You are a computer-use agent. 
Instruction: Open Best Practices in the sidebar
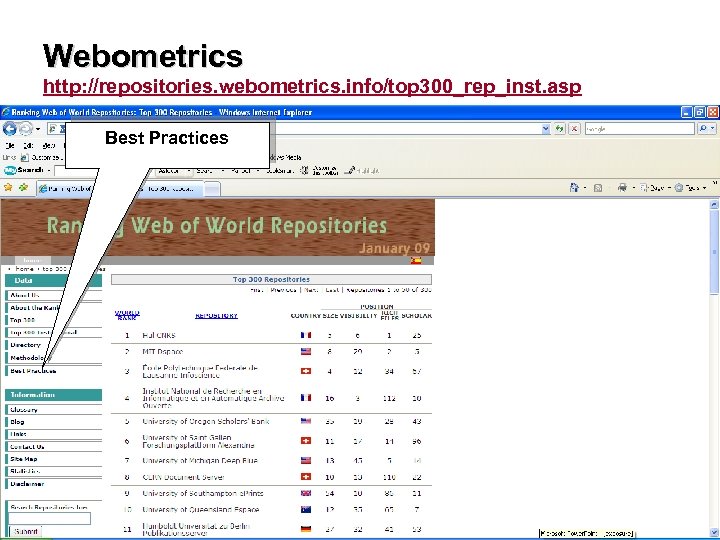coord(33,371)
